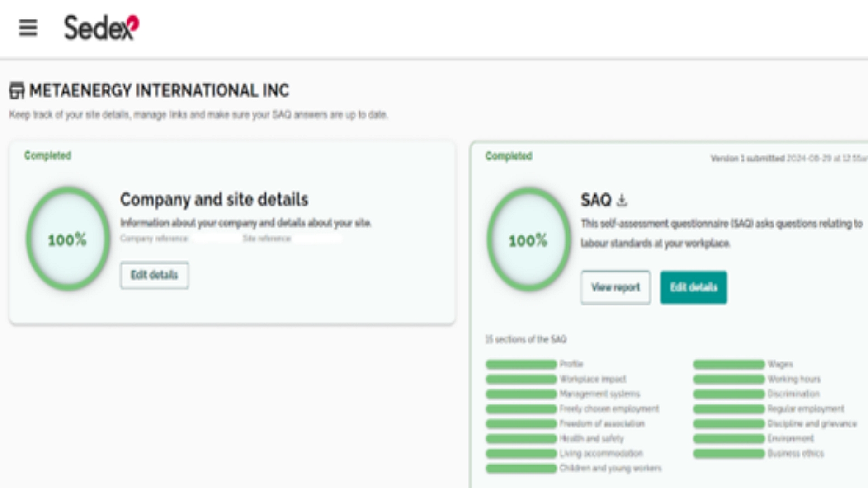Click the SAQ 100% progress circle
868x488 pixels.
[x=528, y=239]
